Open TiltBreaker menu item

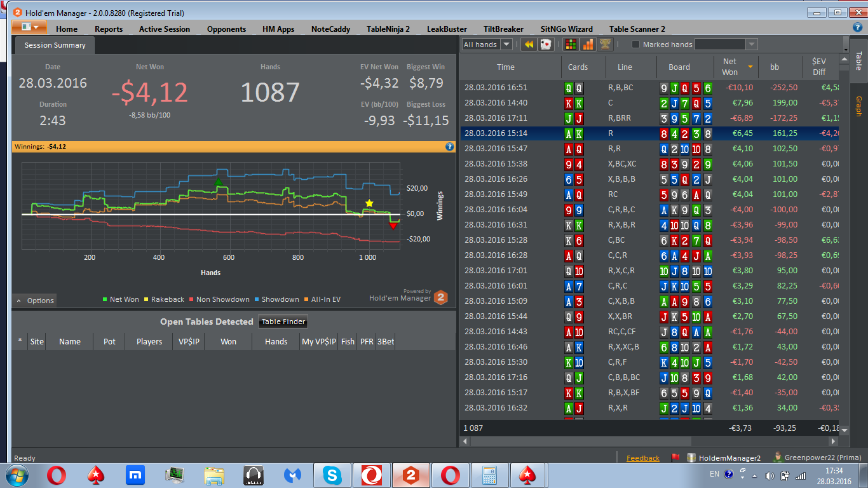coord(503,29)
